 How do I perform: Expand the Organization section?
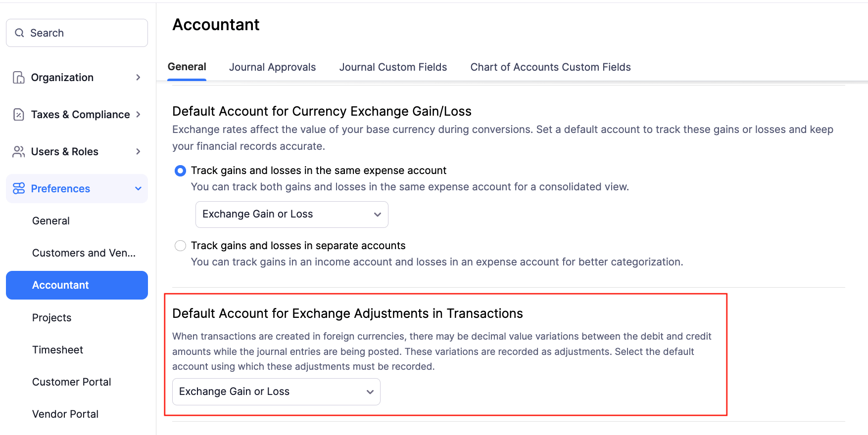pos(139,77)
